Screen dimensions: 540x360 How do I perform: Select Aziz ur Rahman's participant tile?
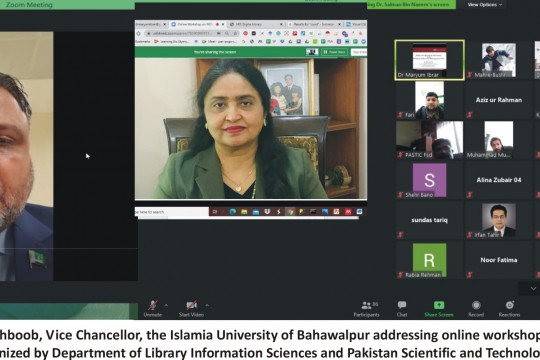[498, 100]
